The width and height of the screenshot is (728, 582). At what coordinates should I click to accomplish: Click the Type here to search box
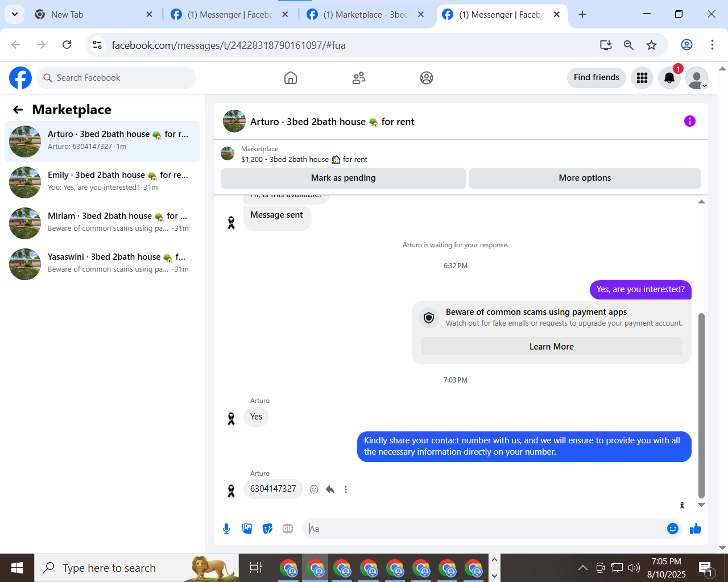pos(136,568)
